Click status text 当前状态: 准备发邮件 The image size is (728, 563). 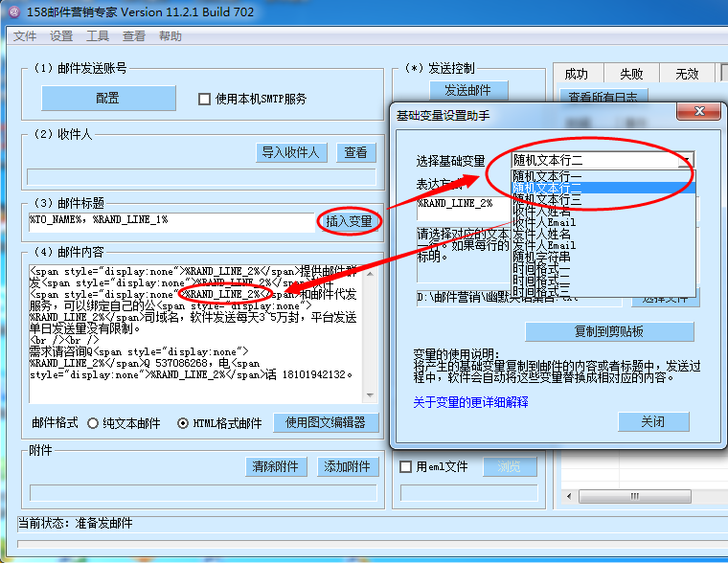coord(76,523)
